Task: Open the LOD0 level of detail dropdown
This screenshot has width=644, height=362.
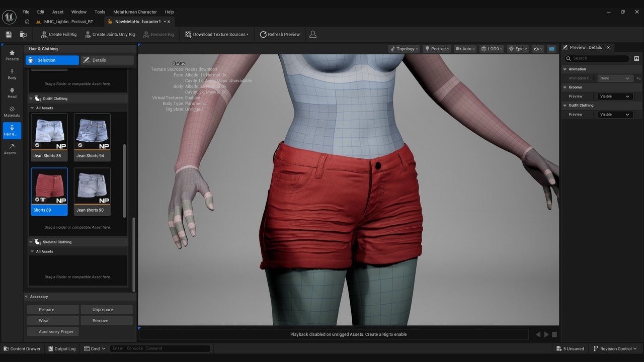Action: (x=492, y=49)
